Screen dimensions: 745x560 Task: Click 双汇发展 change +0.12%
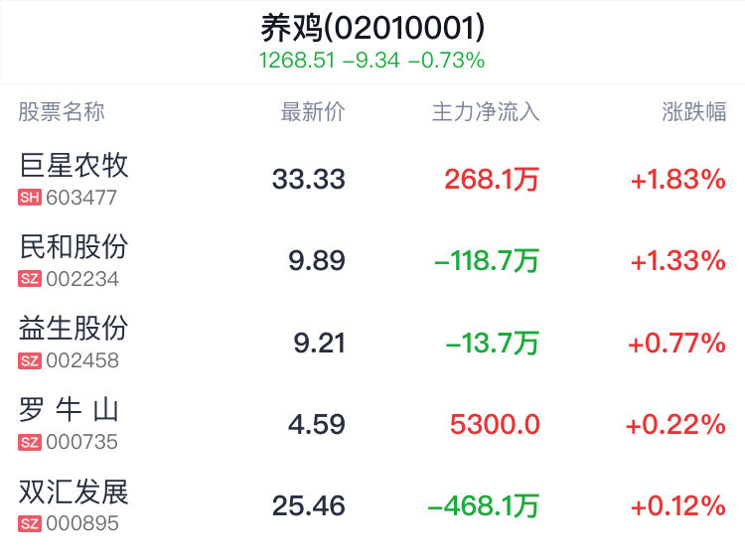click(x=678, y=505)
